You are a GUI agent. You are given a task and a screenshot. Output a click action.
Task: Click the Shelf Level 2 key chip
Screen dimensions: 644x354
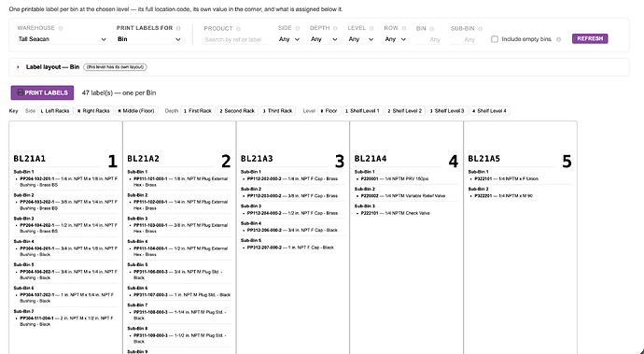click(405, 111)
